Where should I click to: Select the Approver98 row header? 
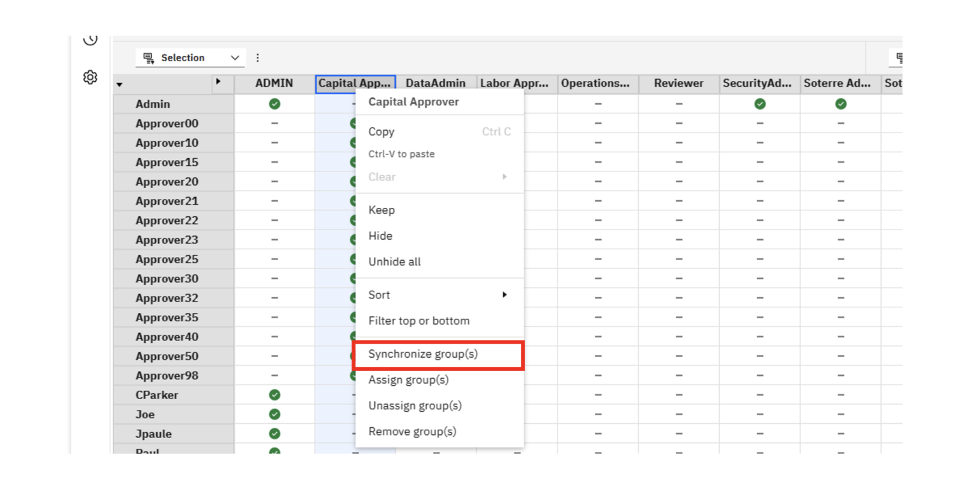[x=174, y=376]
